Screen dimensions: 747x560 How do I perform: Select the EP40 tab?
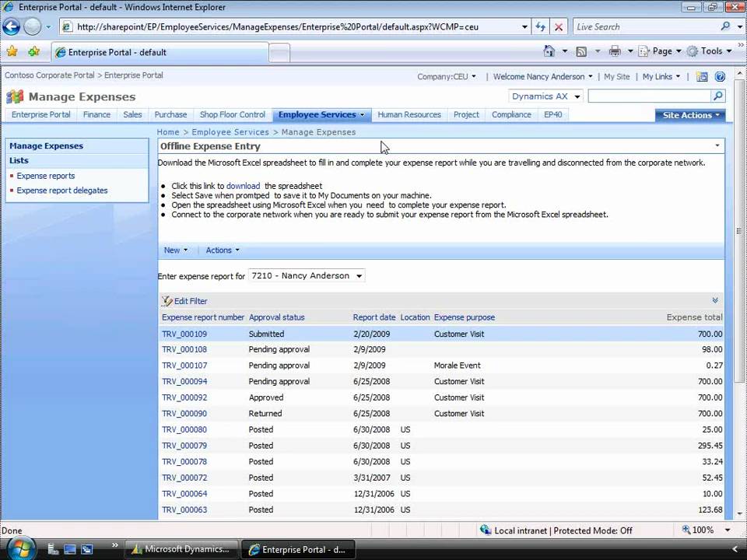point(553,115)
